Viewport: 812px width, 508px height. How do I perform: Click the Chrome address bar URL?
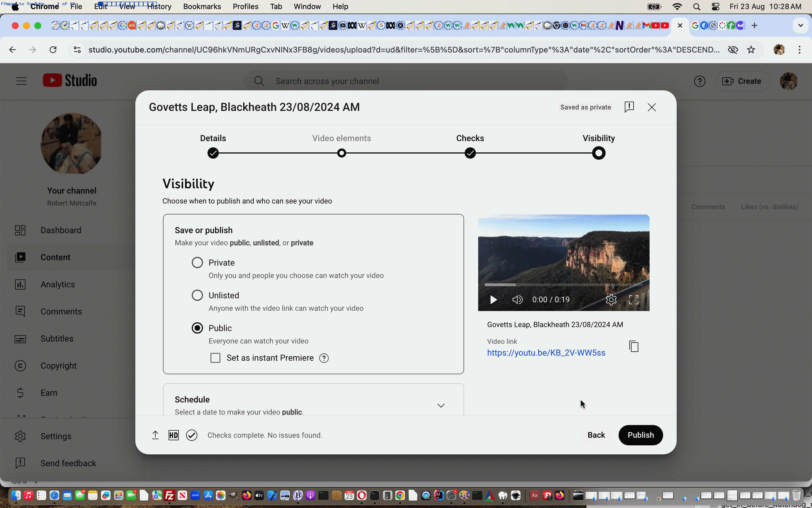[x=404, y=50]
